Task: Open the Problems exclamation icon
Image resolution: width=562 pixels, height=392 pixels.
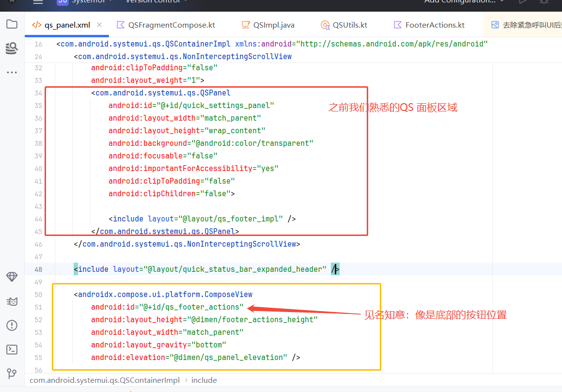Action: tap(12, 325)
